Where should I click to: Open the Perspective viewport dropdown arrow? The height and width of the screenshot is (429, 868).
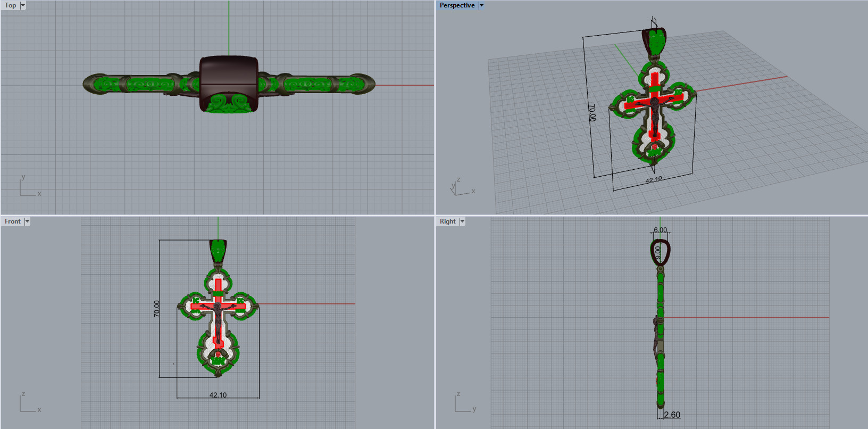481,5
